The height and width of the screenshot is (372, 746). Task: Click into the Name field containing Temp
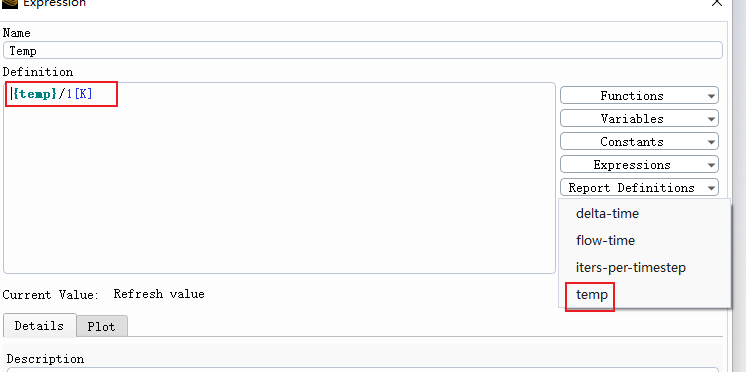pyautogui.click(x=363, y=50)
